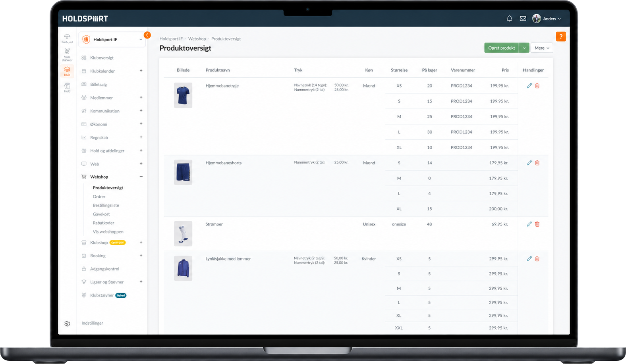Image resolution: width=626 pixels, height=364 pixels.
Task: Open Hold in the left rail
Action: [67, 88]
